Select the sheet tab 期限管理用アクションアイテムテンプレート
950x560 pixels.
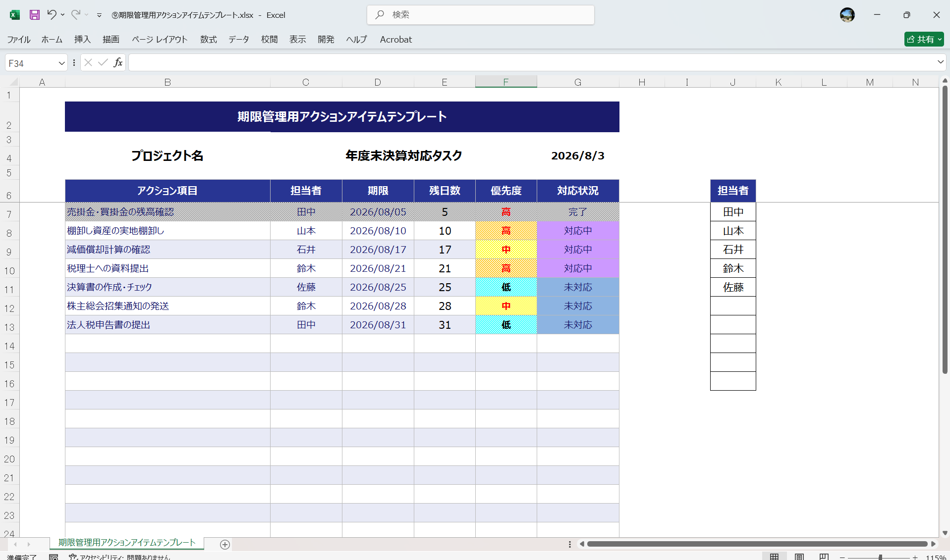point(127,543)
